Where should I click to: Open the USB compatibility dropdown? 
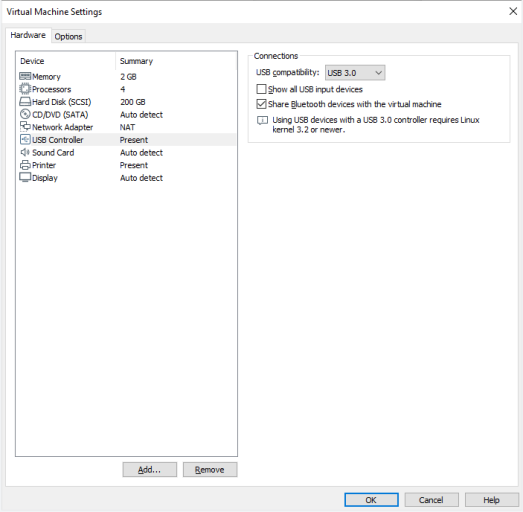(x=355, y=73)
